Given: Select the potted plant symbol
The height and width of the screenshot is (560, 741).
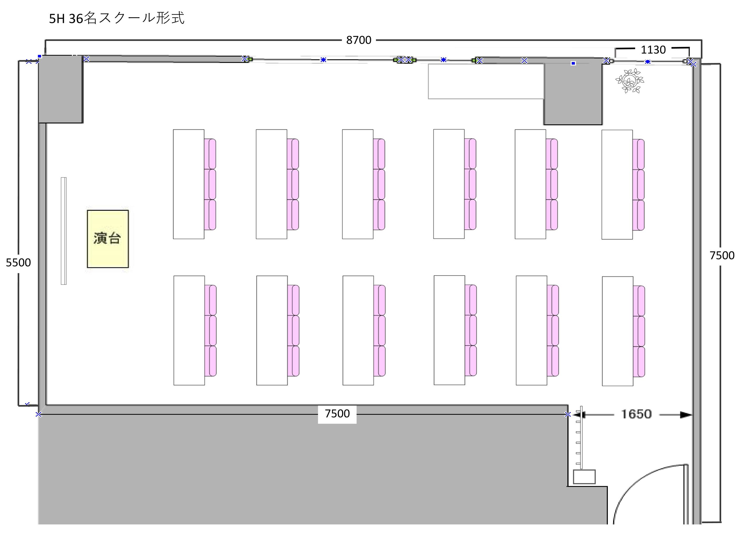Looking at the screenshot, I should click(630, 81).
